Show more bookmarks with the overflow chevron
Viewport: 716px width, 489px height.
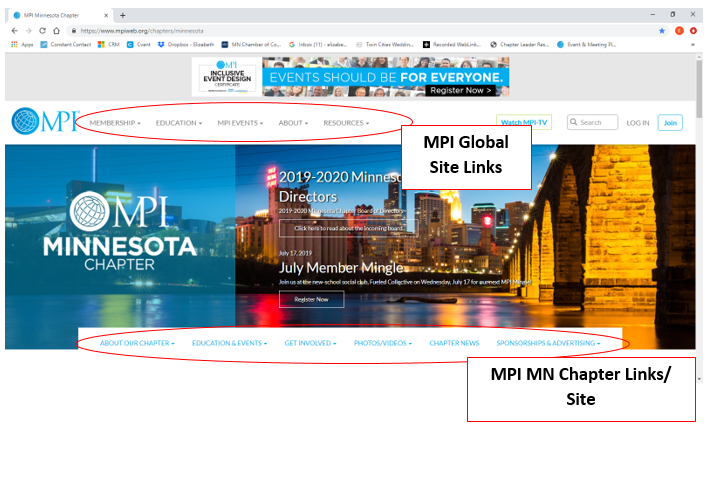693,44
